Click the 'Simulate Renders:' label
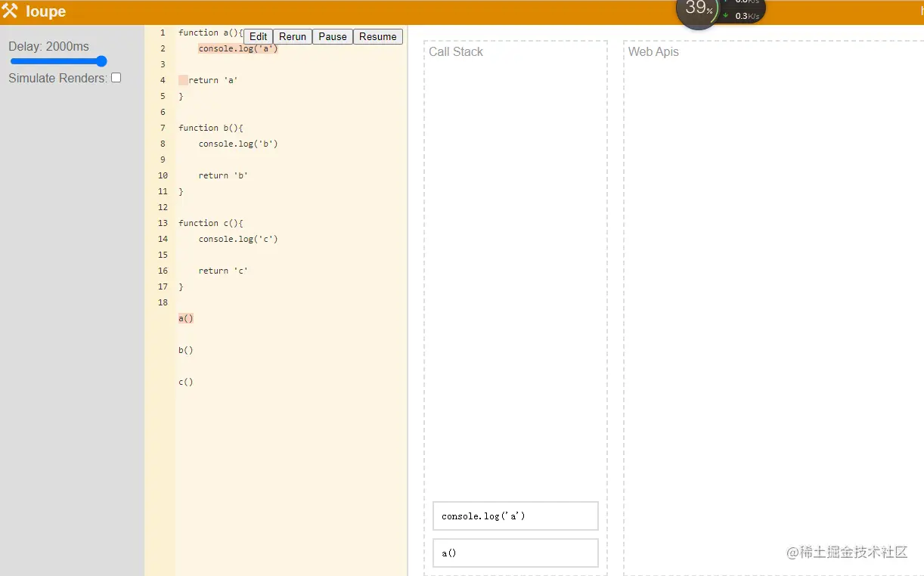The width and height of the screenshot is (924, 576). click(x=57, y=78)
